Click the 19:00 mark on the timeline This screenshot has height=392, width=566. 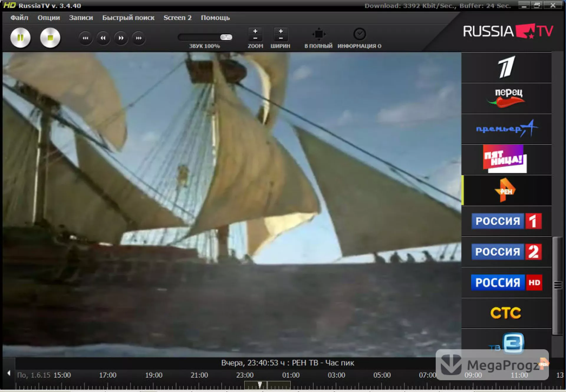[x=154, y=375]
